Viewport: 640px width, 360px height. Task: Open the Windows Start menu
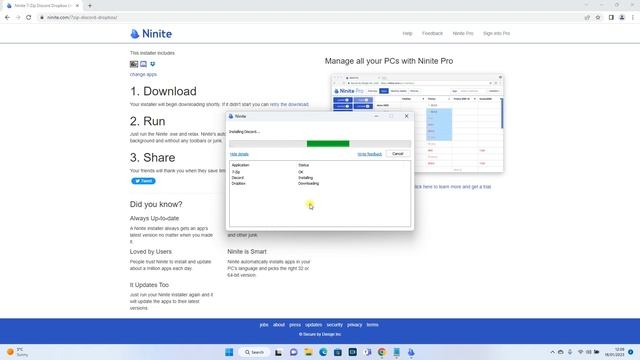click(229, 352)
